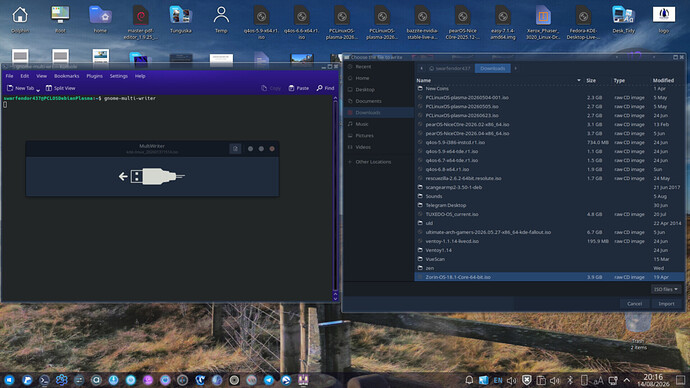Open the Temp desktop icon
Screen dimensions: 690x388
tap(221, 19)
